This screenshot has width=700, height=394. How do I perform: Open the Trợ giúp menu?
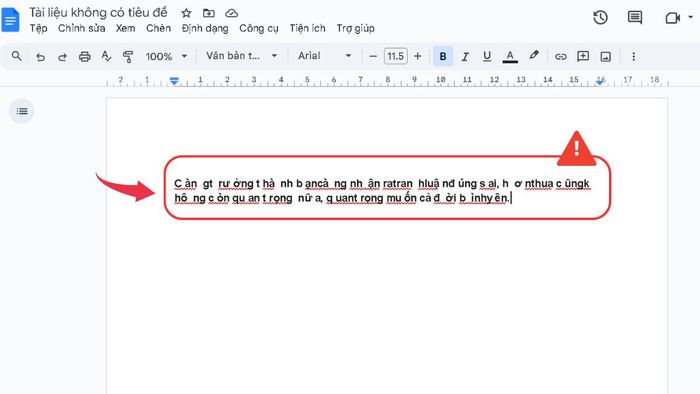(x=355, y=29)
